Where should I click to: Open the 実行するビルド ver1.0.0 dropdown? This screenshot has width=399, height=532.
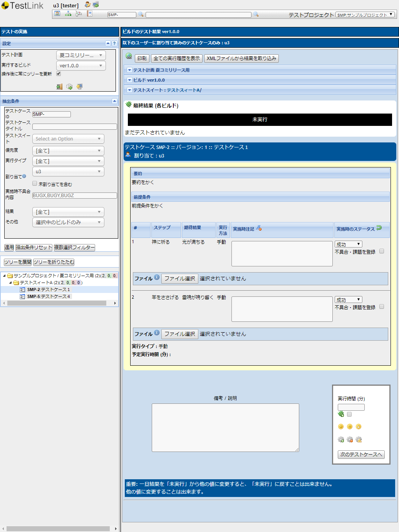click(x=81, y=65)
